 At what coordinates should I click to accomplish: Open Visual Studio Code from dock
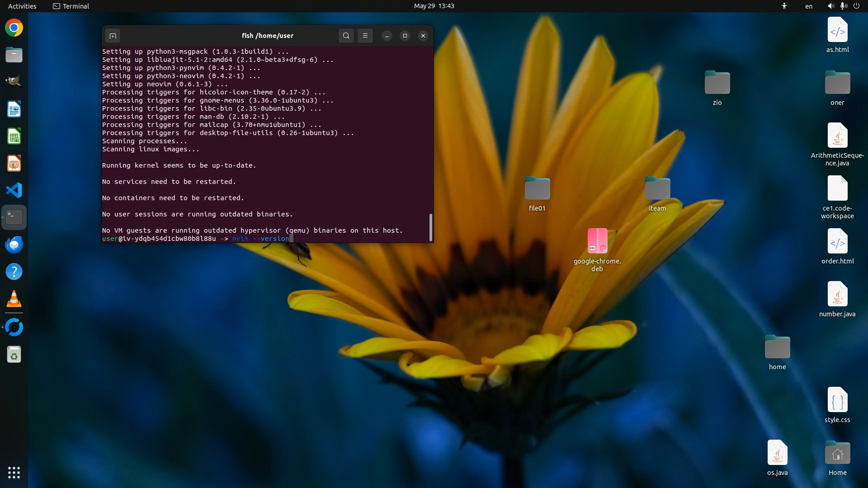point(14,190)
